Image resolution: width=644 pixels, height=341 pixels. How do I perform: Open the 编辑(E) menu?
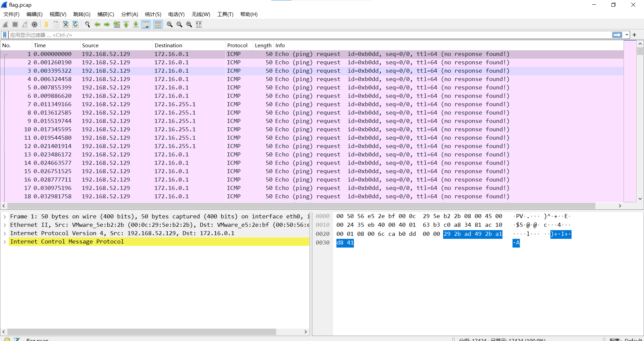[x=35, y=14]
